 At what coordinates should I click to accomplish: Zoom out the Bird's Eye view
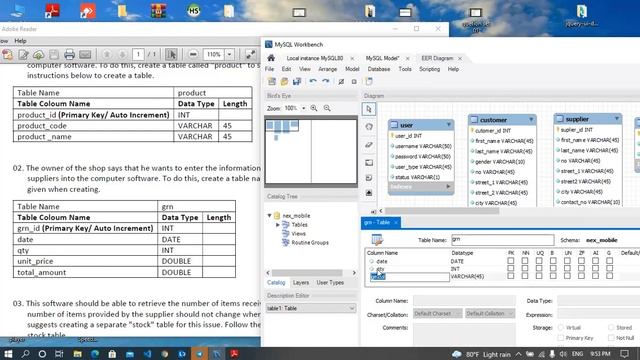327,108
